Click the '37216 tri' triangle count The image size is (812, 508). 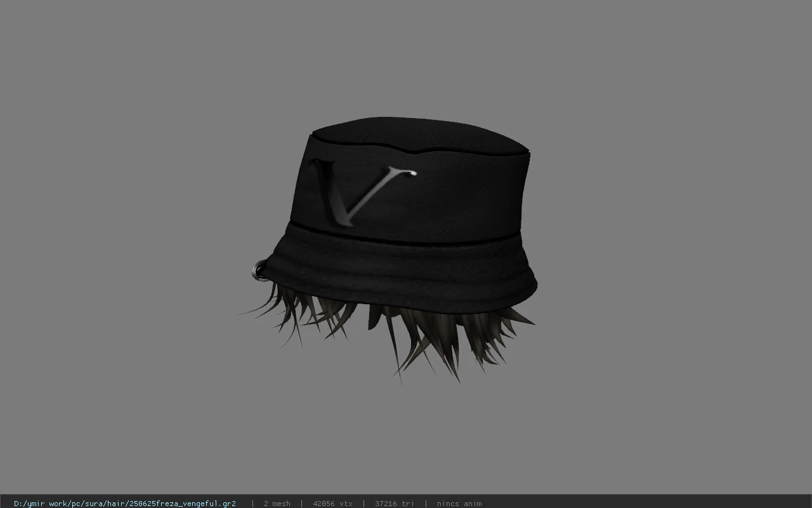[394, 504]
